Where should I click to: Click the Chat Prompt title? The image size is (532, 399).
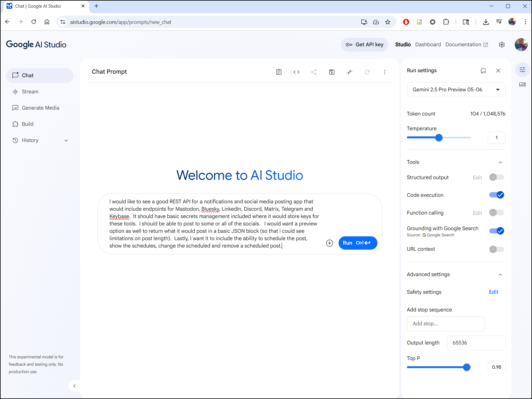pos(109,72)
